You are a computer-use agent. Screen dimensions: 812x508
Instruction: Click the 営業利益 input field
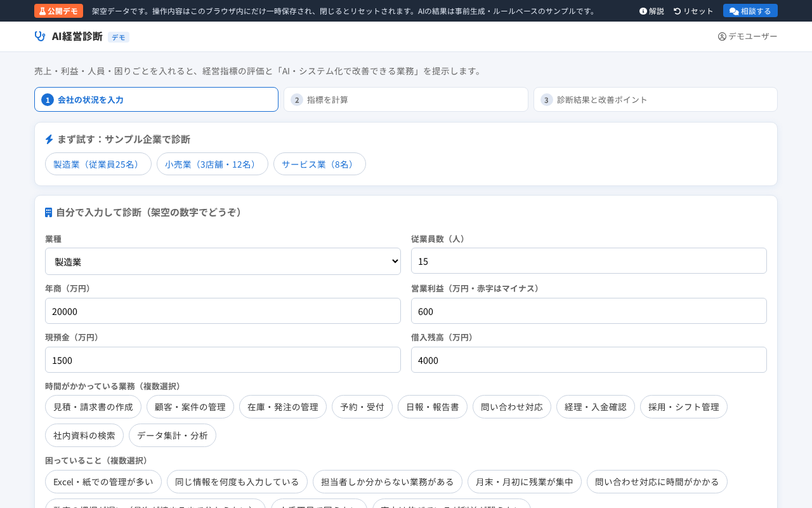(589, 311)
